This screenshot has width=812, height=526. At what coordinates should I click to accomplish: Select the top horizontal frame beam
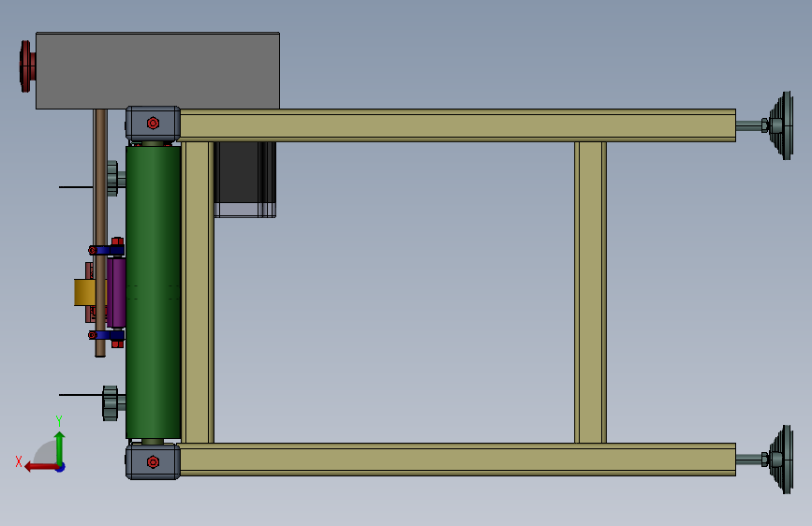pos(457,125)
